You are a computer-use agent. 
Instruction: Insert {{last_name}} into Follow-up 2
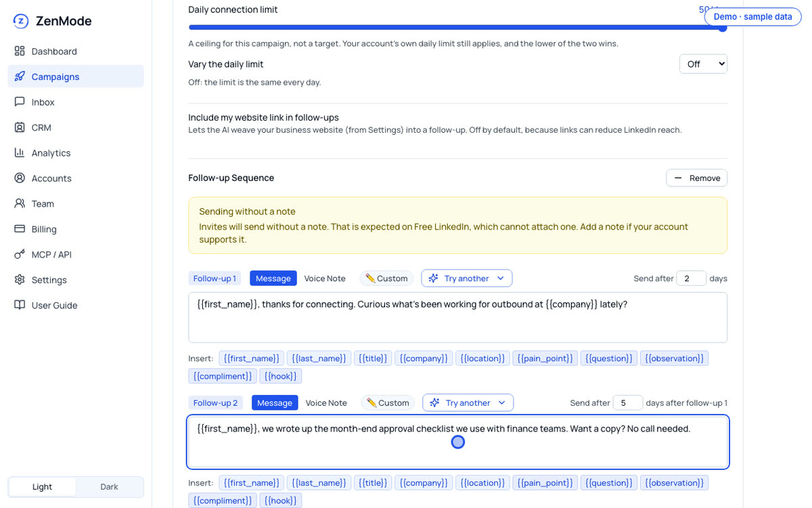click(x=319, y=483)
